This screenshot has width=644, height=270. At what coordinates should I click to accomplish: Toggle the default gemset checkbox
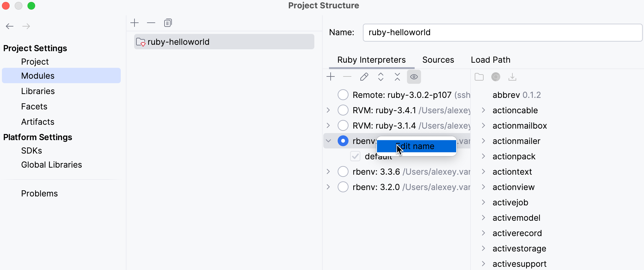tap(355, 156)
